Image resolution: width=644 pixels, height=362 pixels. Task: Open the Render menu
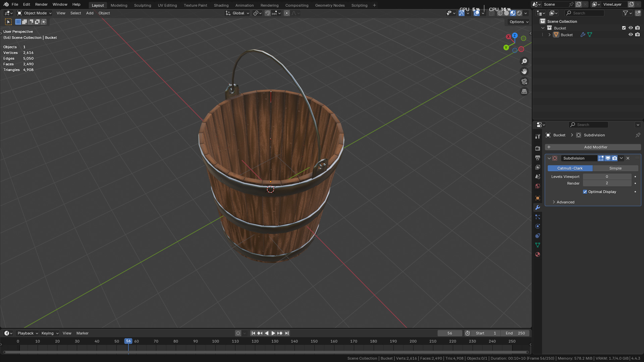tap(41, 4)
